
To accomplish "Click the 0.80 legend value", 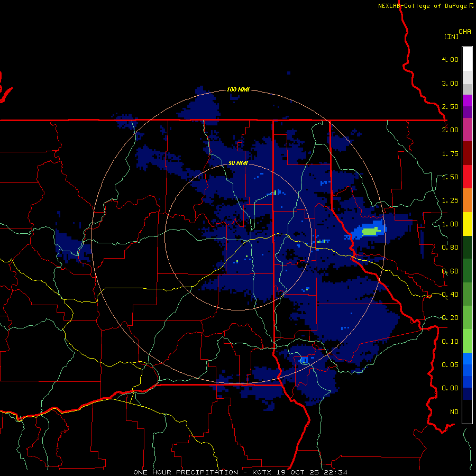I will tap(450, 248).
